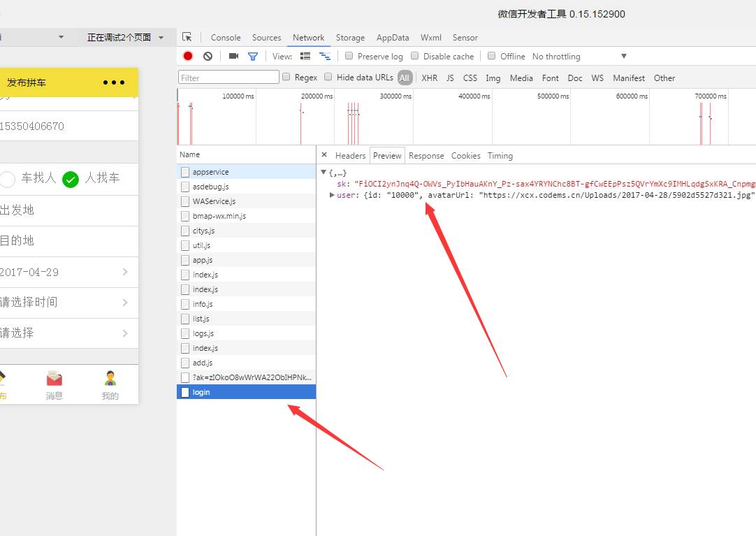This screenshot has width=756, height=536.
Task: Show the waterfall overview view
Action: coord(324,56)
